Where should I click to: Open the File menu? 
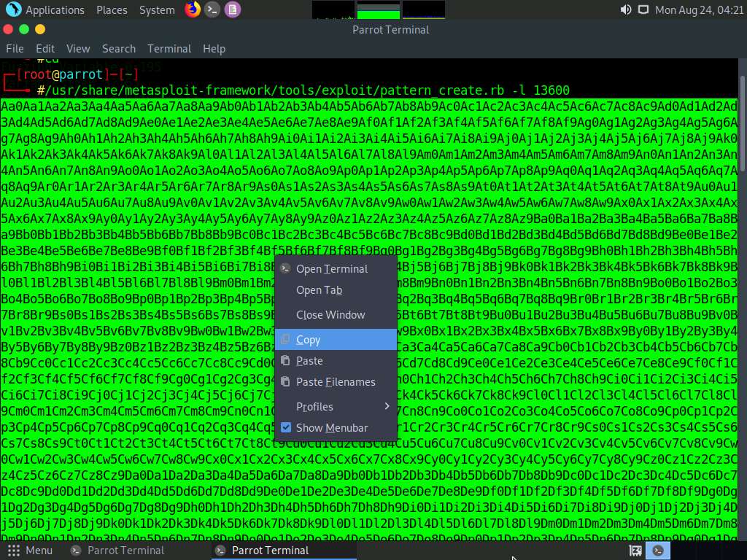[x=15, y=49]
